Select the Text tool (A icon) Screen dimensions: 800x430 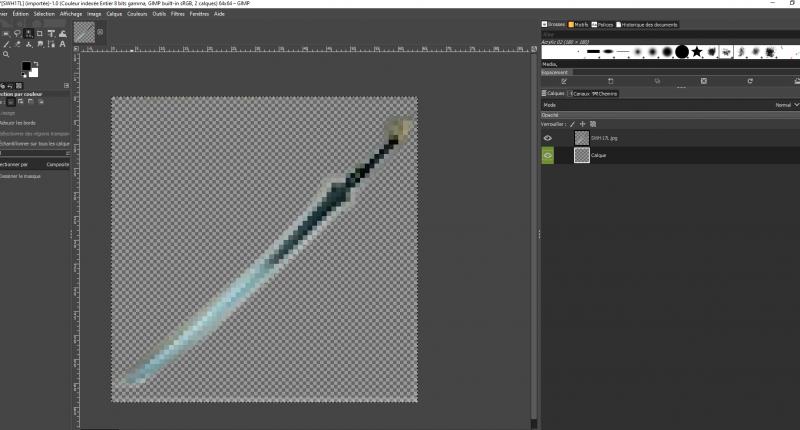point(62,44)
